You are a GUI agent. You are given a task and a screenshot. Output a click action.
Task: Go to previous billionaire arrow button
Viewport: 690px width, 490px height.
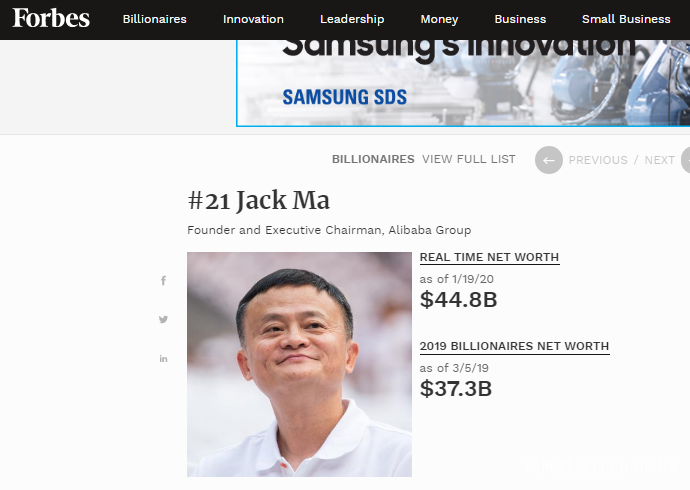(x=549, y=160)
